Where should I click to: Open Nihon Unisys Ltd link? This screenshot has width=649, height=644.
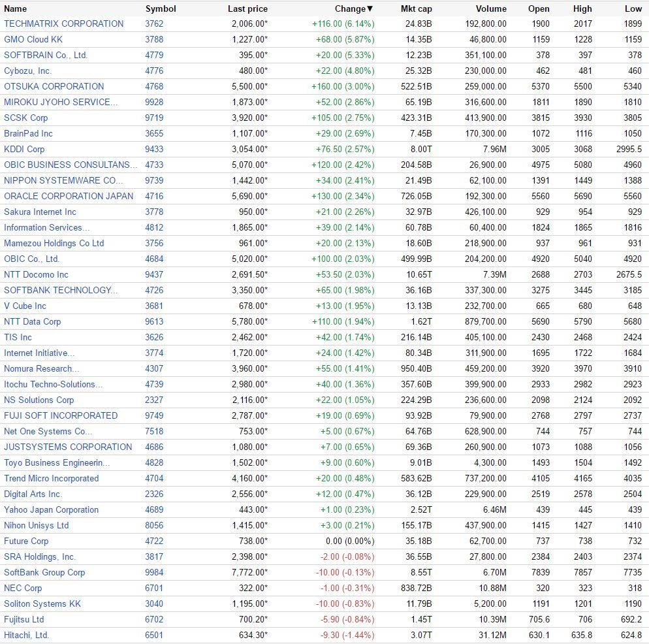tap(37, 526)
